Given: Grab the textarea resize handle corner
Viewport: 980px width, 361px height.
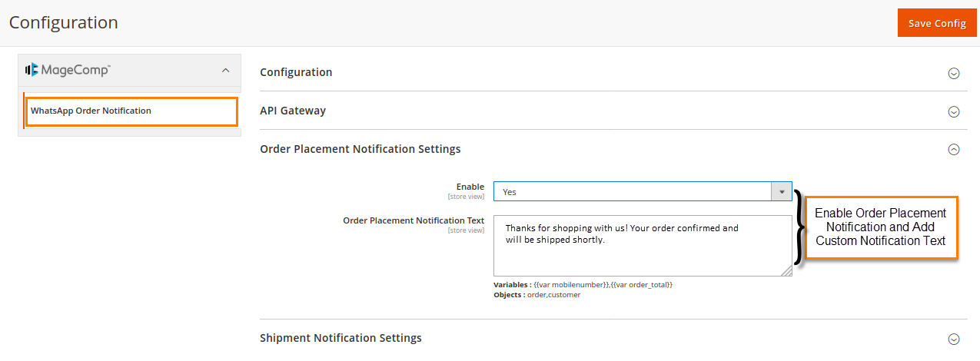Looking at the screenshot, I should tap(787, 271).
